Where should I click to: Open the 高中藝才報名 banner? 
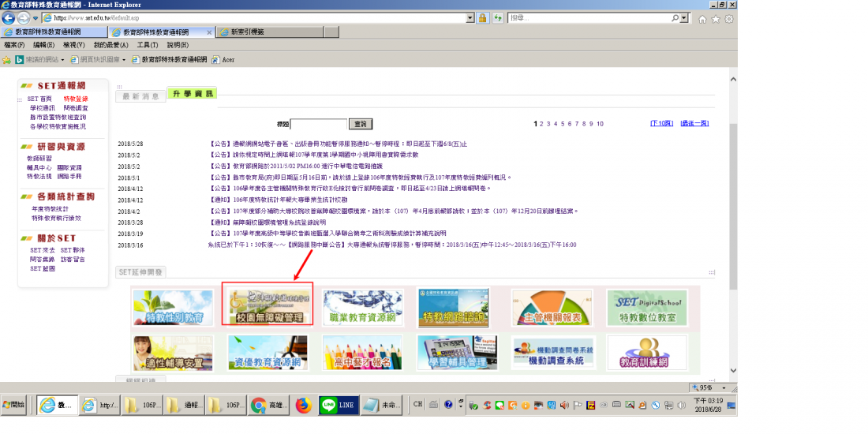363,354
